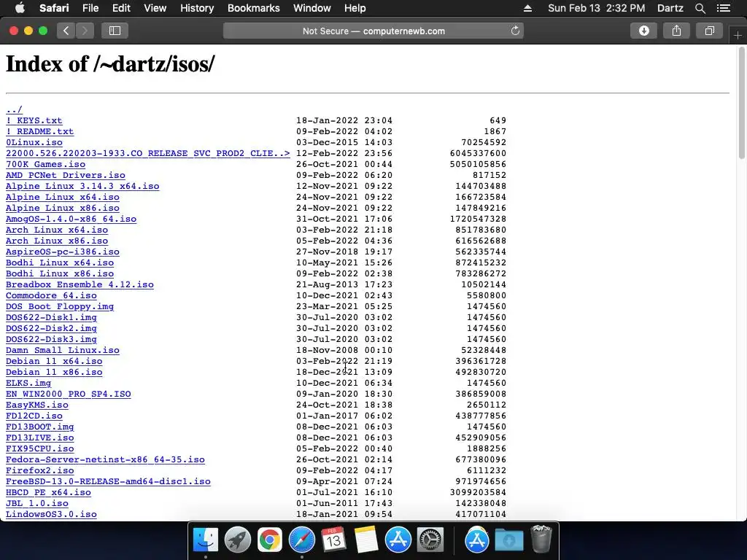Download DOS Boot Floppy.img
Viewport: 747px width, 560px height.
pos(60,307)
